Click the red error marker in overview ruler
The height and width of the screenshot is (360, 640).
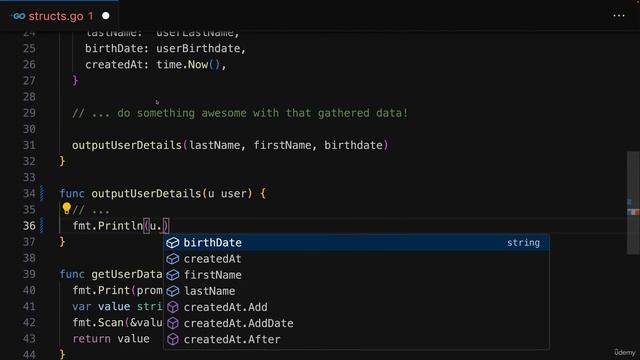(x=636, y=212)
